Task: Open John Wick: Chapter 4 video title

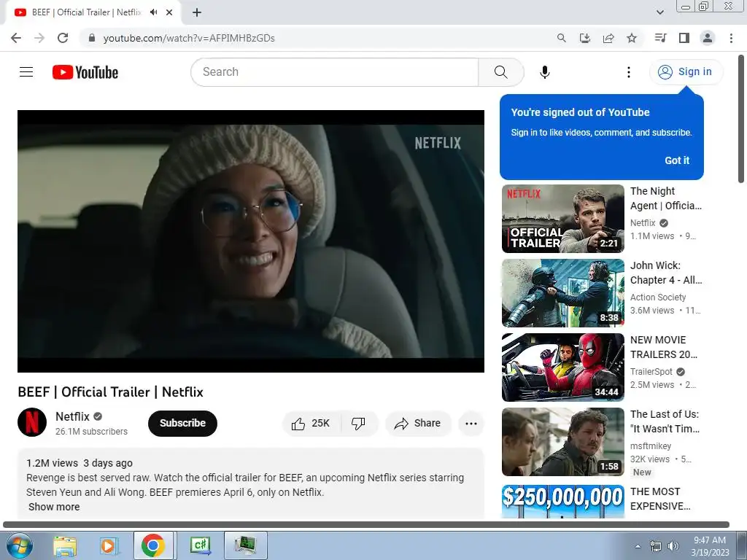Action: [665, 273]
